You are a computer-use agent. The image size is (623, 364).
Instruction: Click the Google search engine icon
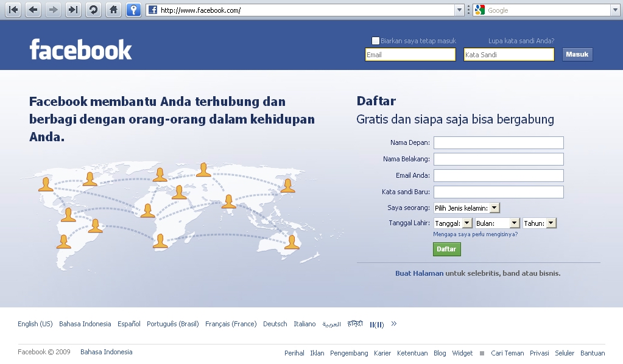(480, 10)
